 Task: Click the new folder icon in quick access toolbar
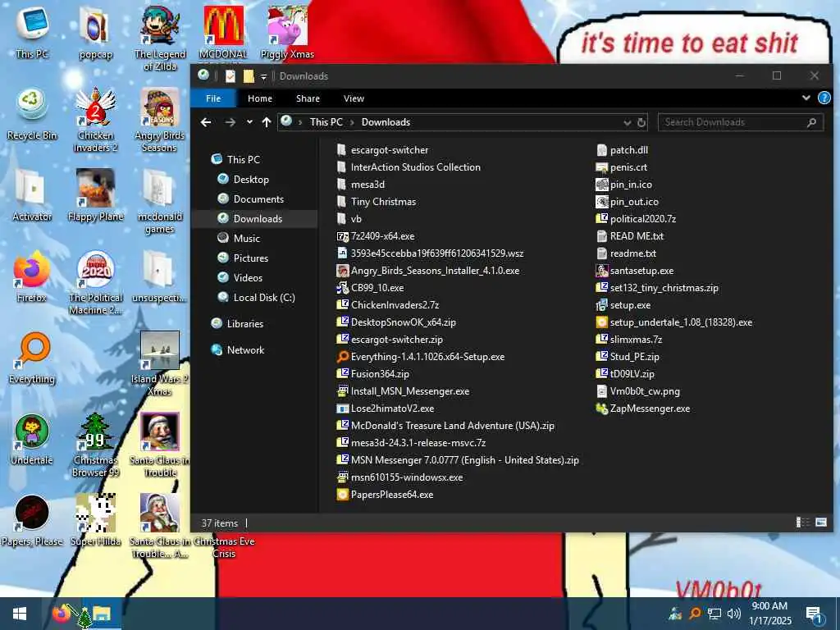[249, 76]
